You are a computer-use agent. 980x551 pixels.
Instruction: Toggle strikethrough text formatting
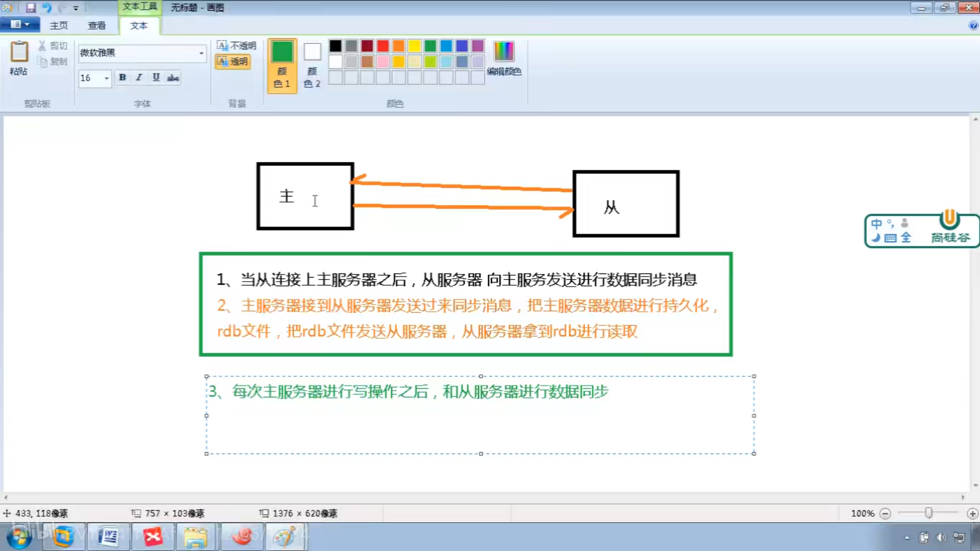click(173, 78)
